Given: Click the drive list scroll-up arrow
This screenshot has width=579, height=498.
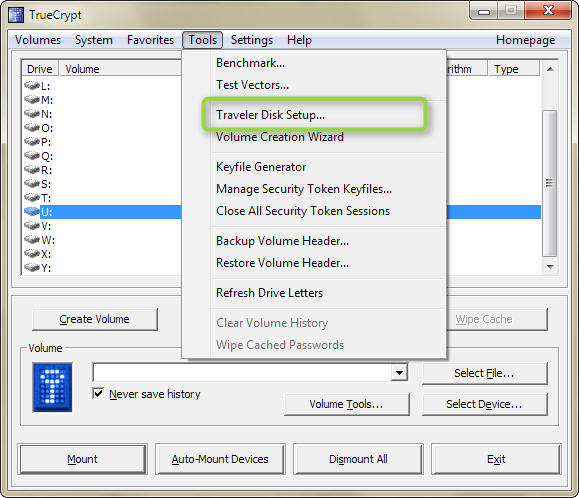Looking at the screenshot, I should coord(550,69).
